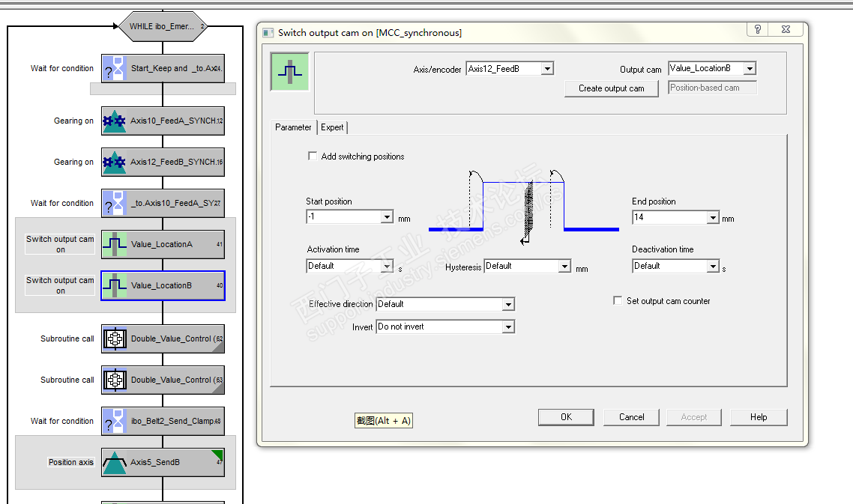853x504 pixels.
Task: Click the Start_Keep wait condition hourglass icon
Action: coord(114,68)
